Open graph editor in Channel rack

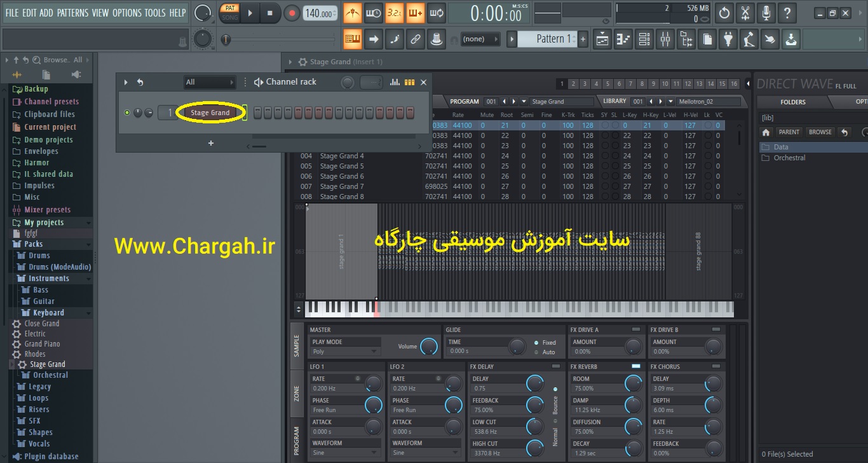coord(395,82)
